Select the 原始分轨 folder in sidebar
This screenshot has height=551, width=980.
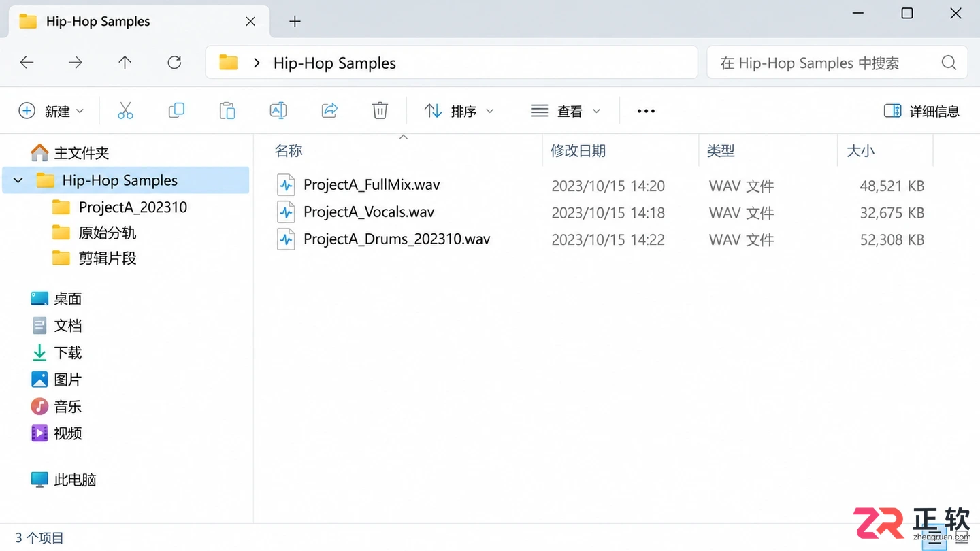tap(95, 233)
